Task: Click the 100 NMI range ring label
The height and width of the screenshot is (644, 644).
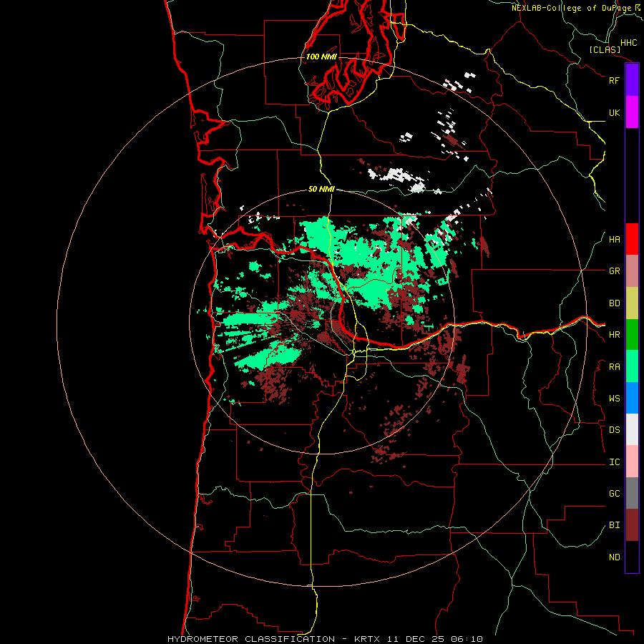Action: (x=321, y=57)
